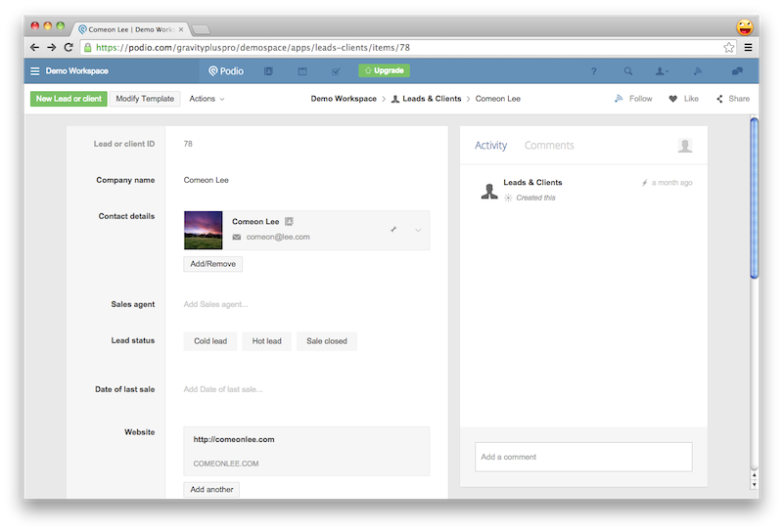Click the Podio logo home icon
The height and width of the screenshot is (532, 783).
pyautogui.click(x=226, y=71)
